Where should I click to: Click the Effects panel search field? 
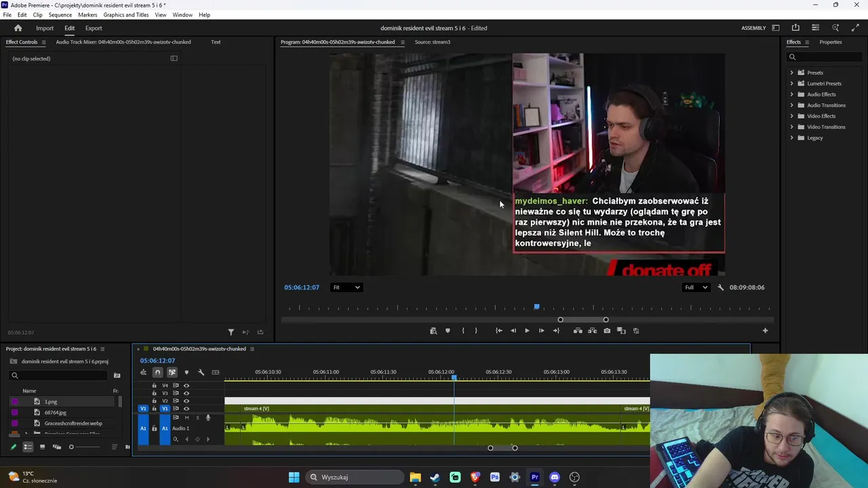pos(824,57)
